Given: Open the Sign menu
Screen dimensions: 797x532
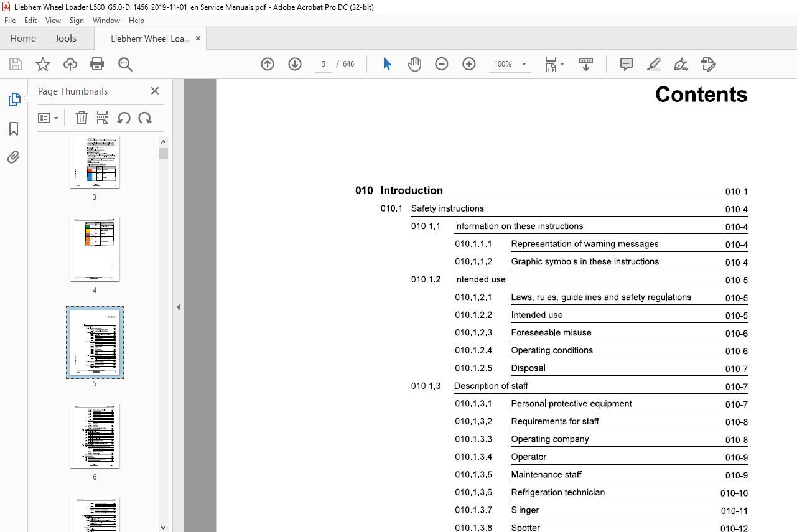Looking at the screenshot, I should pos(77,21).
